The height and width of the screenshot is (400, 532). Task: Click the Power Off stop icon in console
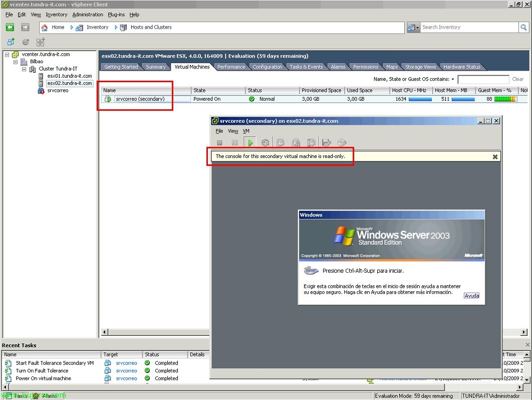219,143
